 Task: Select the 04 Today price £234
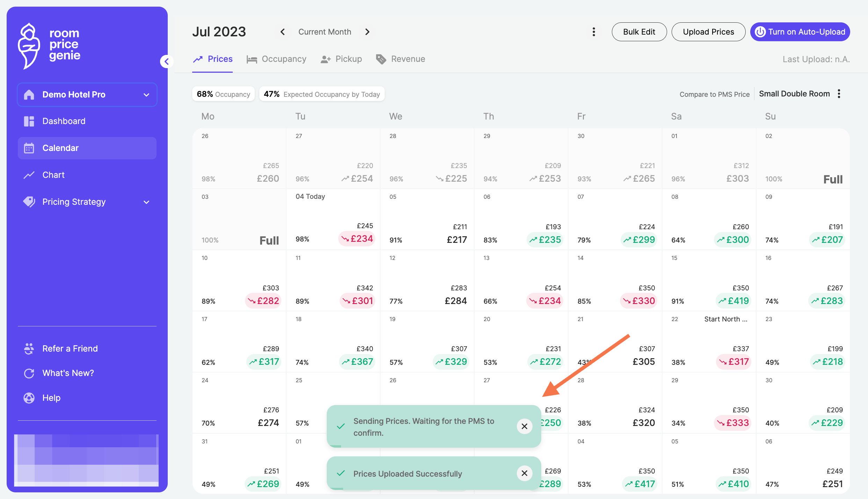point(357,239)
